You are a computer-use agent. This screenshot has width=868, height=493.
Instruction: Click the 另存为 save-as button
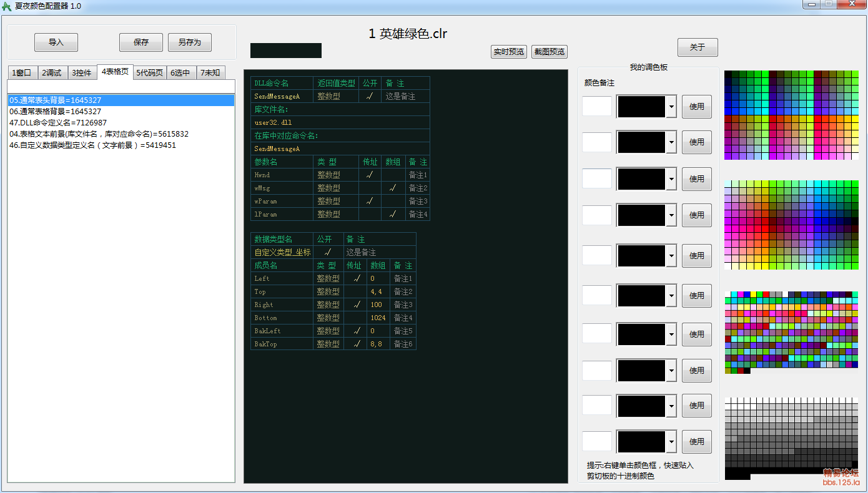(190, 42)
